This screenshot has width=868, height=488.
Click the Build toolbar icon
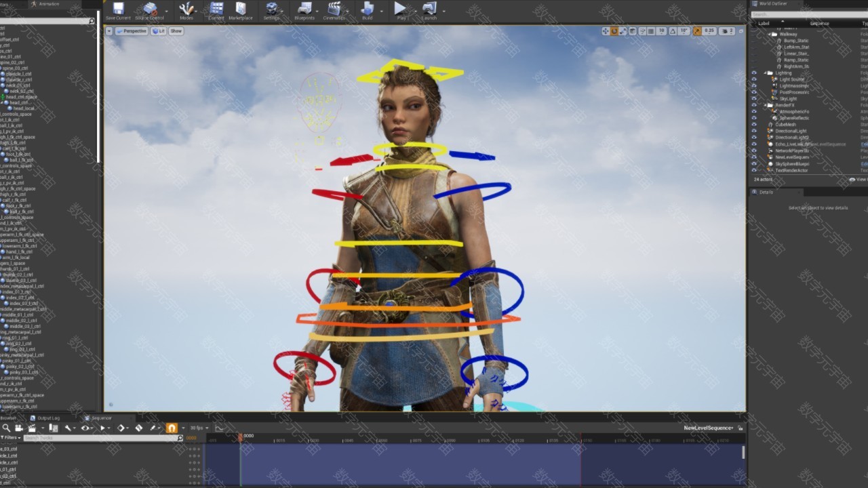click(x=368, y=11)
